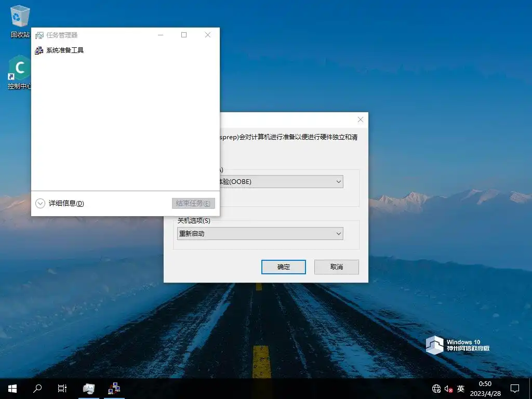Switch to Sysprep taskbar button
This screenshot has height=399, width=532.
[x=114, y=389]
